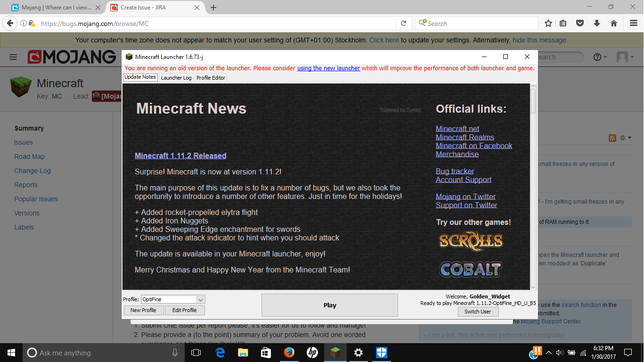Open File Explorer from the taskbar
Screen dimensions: 644x362
[x=243, y=353]
